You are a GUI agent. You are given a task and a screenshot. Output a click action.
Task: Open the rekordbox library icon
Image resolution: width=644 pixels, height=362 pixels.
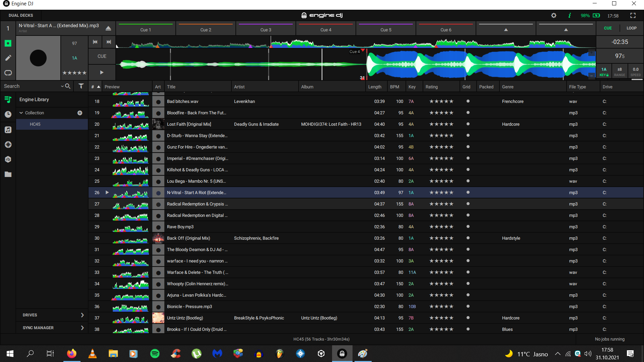point(8,159)
